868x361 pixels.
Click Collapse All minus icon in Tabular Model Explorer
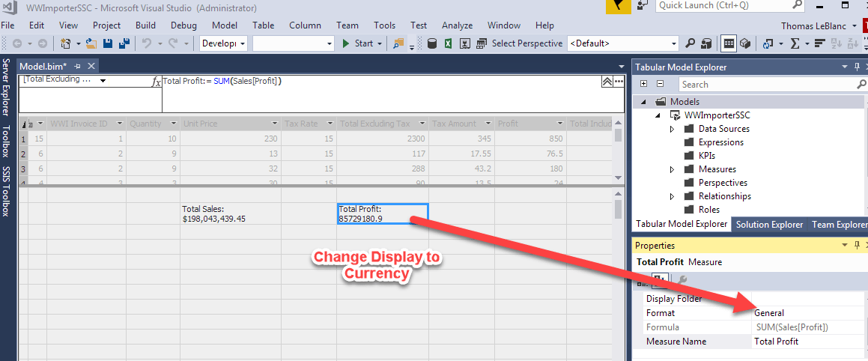(x=660, y=84)
